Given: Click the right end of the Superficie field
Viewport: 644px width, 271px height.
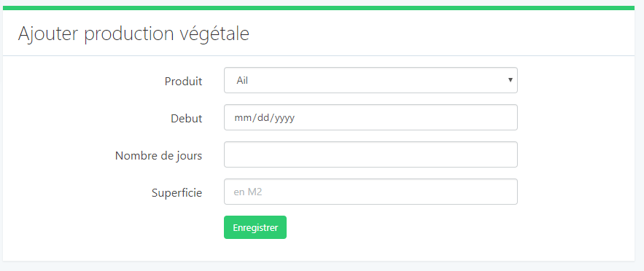Looking at the screenshot, I should pos(507,192).
